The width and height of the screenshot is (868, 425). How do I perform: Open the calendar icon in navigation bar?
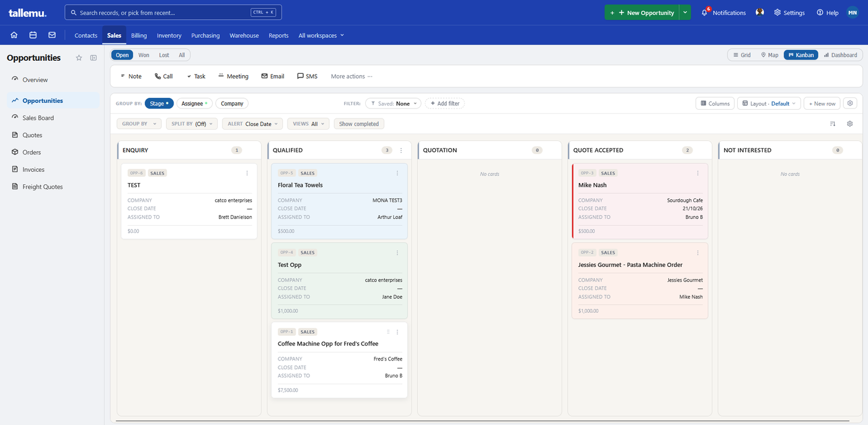pos(33,35)
